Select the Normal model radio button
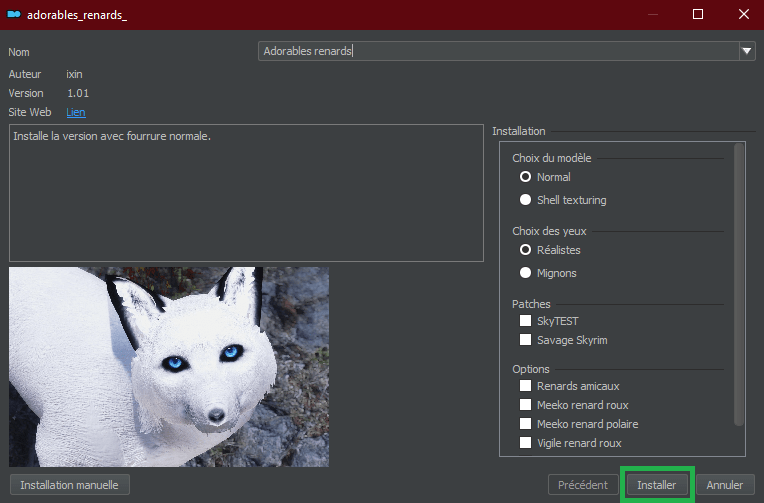The width and height of the screenshot is (764, 503). coord(526,177)
